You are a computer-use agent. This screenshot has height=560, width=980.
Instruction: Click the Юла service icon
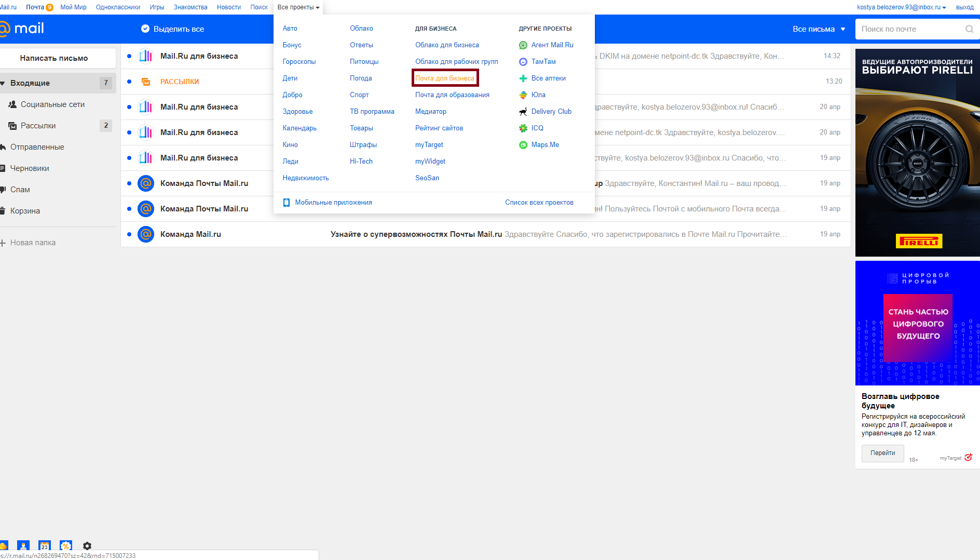tap(523, 95)
